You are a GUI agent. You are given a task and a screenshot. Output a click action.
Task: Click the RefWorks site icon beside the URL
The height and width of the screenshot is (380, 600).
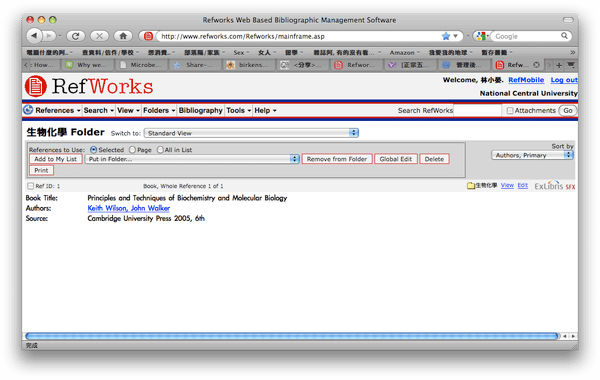(148, 36)
